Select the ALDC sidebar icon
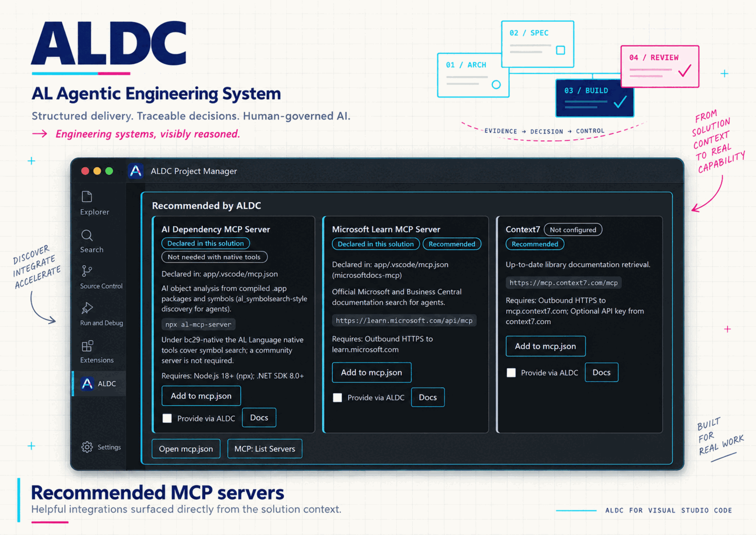The width and height of the screenshot is (756, 535). [87, 383]
